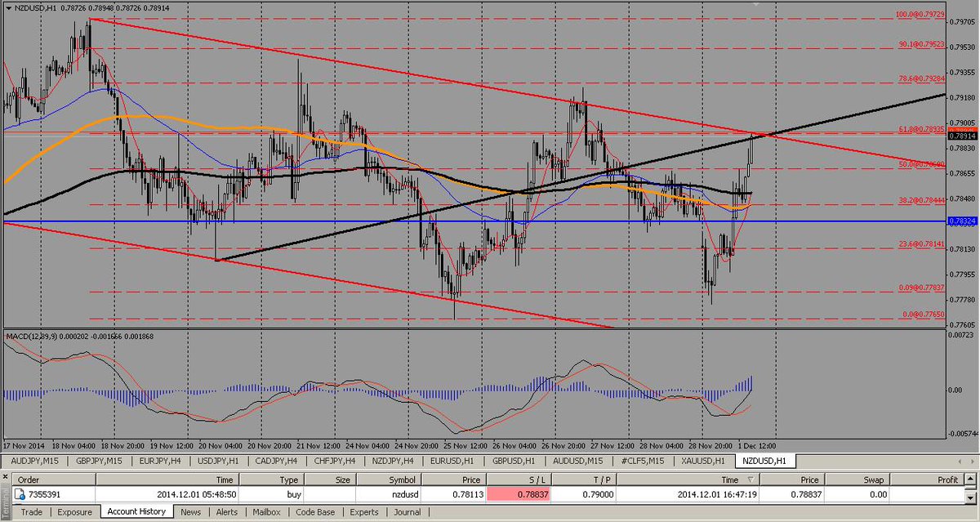Click the order icon beside 7355391
This screenshot has width=980, height=522.
pos(19,494)
